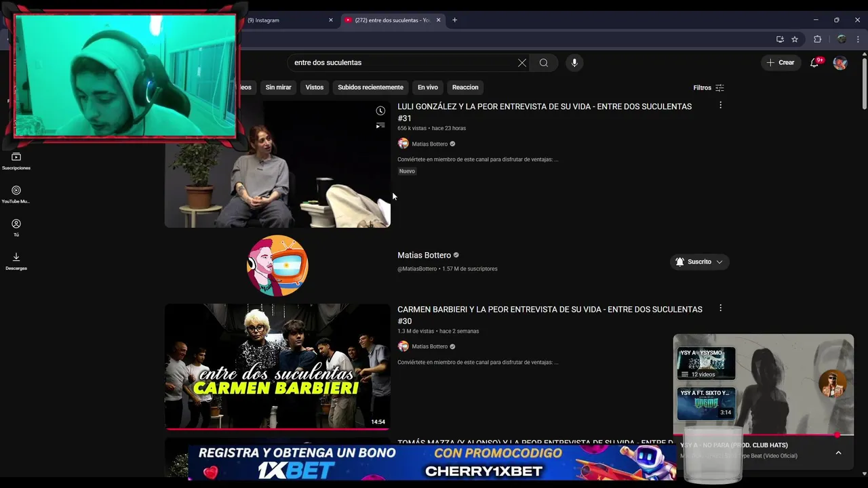Open the Chrome three-dot menu
This screenshot has width=868, height=488.
[858, 39]
